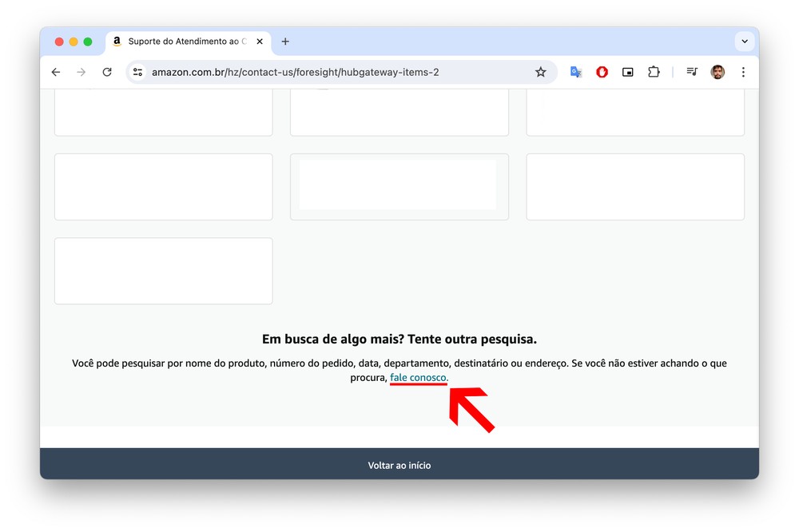Click the Amazon favicon on the tab
Viewport: 799px width, 532px height.
click(117, 42)
